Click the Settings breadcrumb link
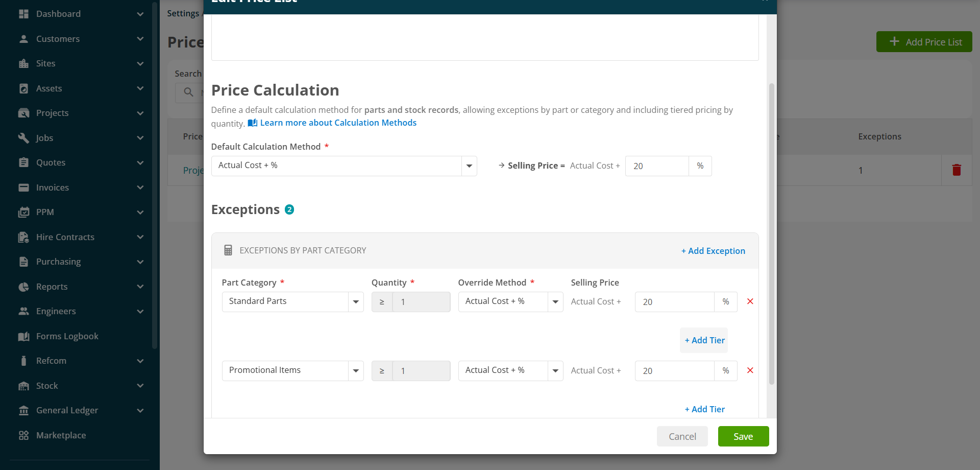This screenshot has width=980, height=470. tap(183, 13)
